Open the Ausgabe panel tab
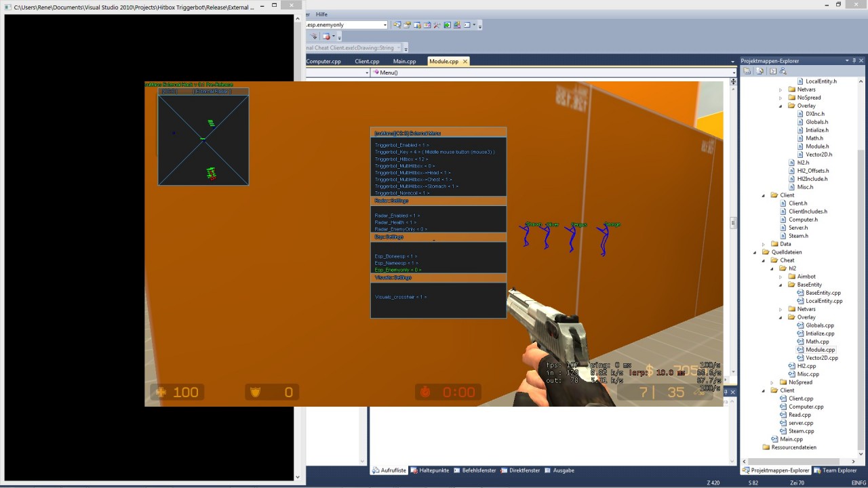The height and width of the screenshot is (488, 868). (559, 470)
